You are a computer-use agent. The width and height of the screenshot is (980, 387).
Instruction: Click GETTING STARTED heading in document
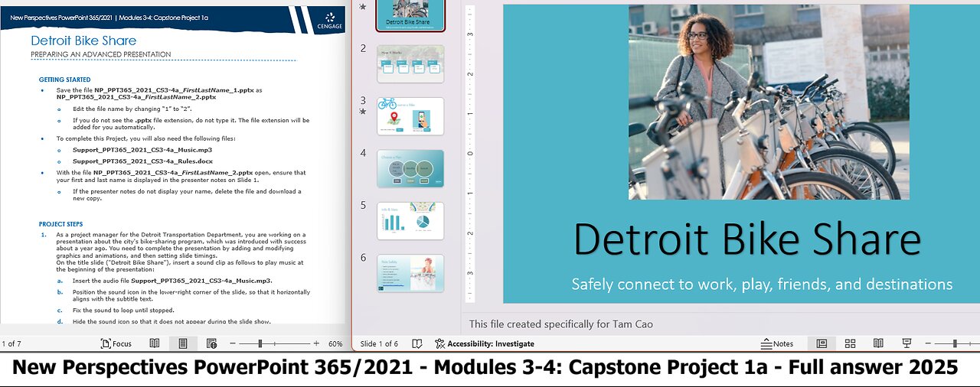point(65,80)
